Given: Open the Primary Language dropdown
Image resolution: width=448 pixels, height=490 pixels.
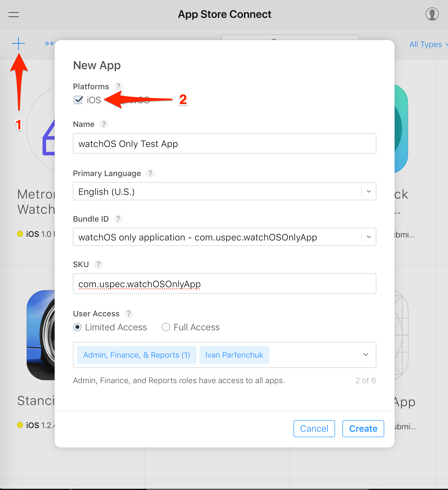Looking at the screenshot, I should (225, 191).
